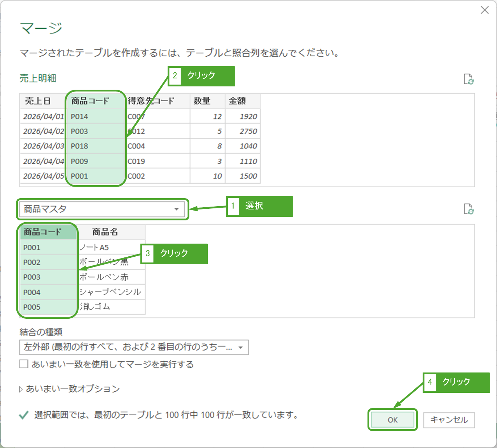This screenshot has height=448, width=497.
Task: Select the 商品名 column header
Action: [105, 232]
